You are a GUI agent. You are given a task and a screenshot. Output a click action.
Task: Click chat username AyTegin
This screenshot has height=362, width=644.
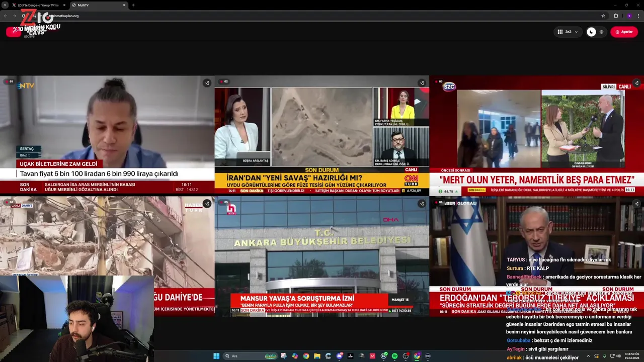coord(516,349)
